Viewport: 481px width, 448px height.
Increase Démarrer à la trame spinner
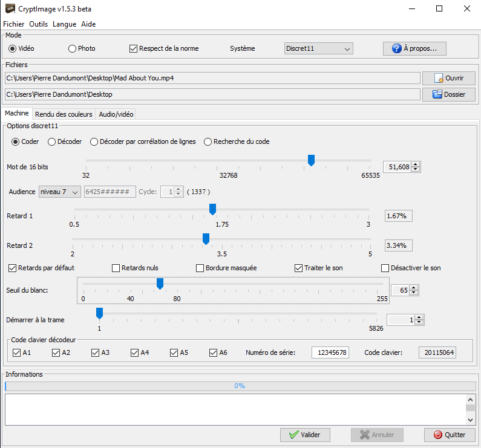point(419,317)
